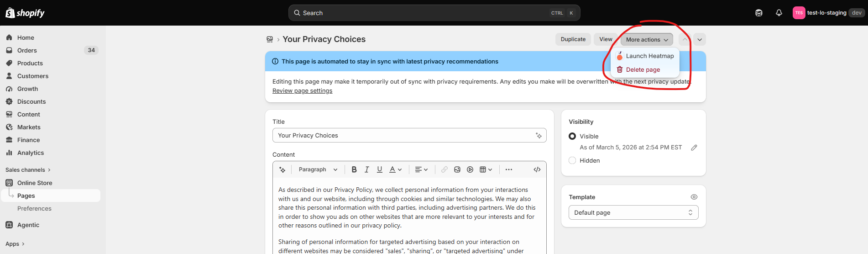
Task: Select the Visible radio option
Action: [x=572, y=136]
